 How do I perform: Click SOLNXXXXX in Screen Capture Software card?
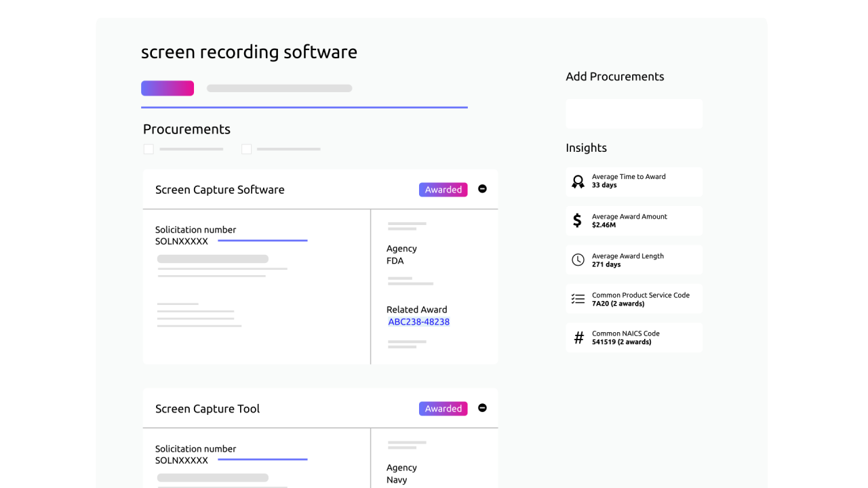182,241
